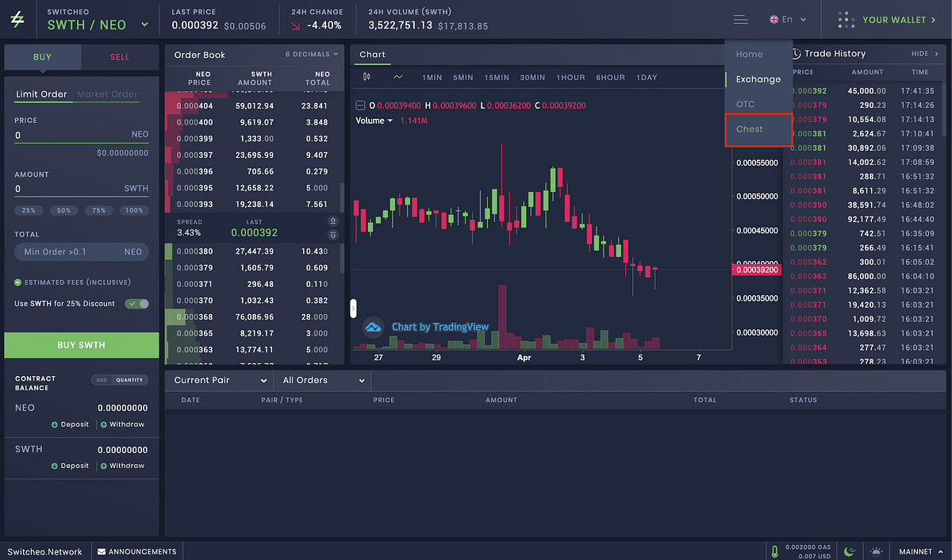Image resolution: width=952 pixels, height=560 pixels.
Task: Click the NEO Withdraw plus icon
Action: tap(104, 424)
